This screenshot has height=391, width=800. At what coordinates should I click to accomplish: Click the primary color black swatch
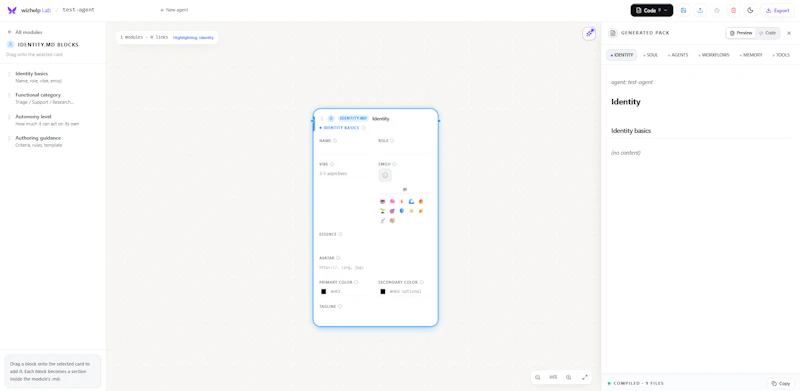[323, 291]
